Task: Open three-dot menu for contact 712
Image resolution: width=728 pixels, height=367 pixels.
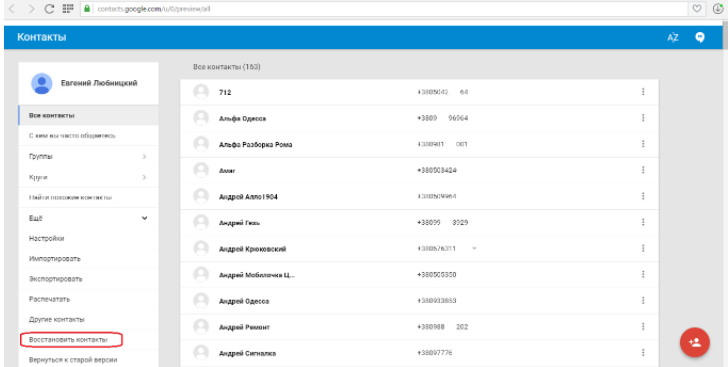Action: (x=643, y=92)
